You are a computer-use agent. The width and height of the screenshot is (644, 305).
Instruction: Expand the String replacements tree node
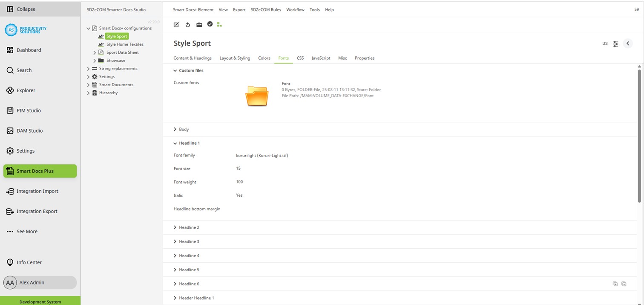point(89,69)
